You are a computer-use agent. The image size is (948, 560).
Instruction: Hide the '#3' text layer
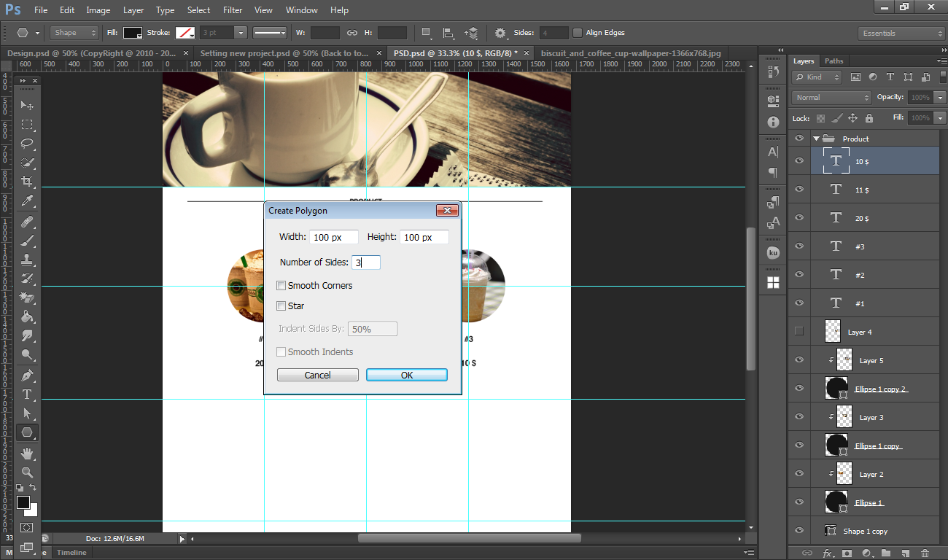799,246
